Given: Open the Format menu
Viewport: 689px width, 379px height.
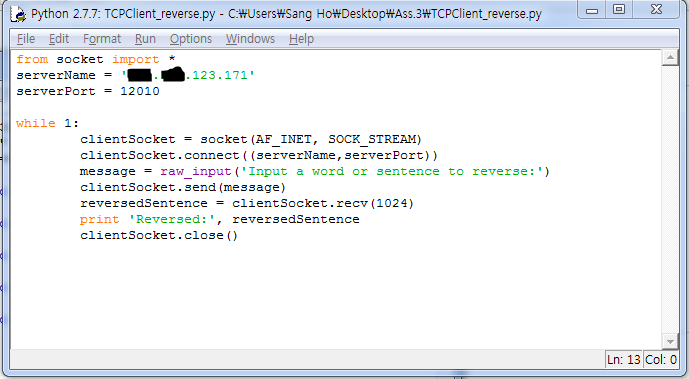Looking at the screenshot, I should (102, 39).
